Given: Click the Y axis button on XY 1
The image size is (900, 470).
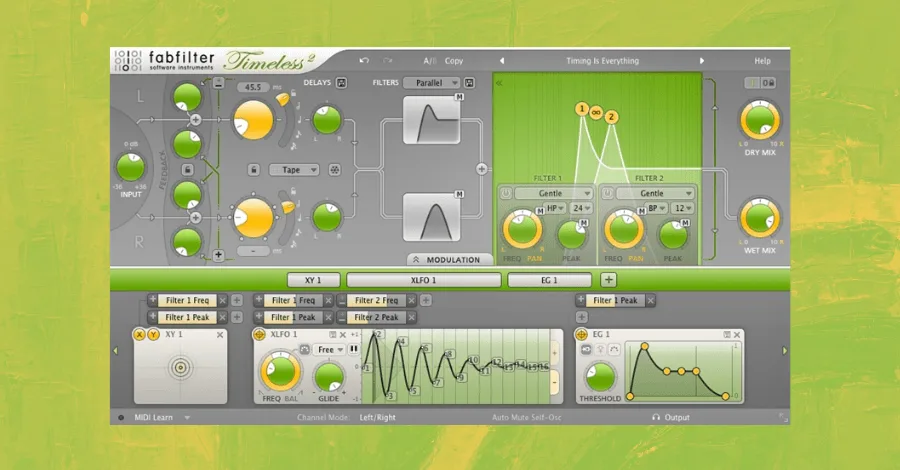Looking at the screenshot, I should pos(153,335).
